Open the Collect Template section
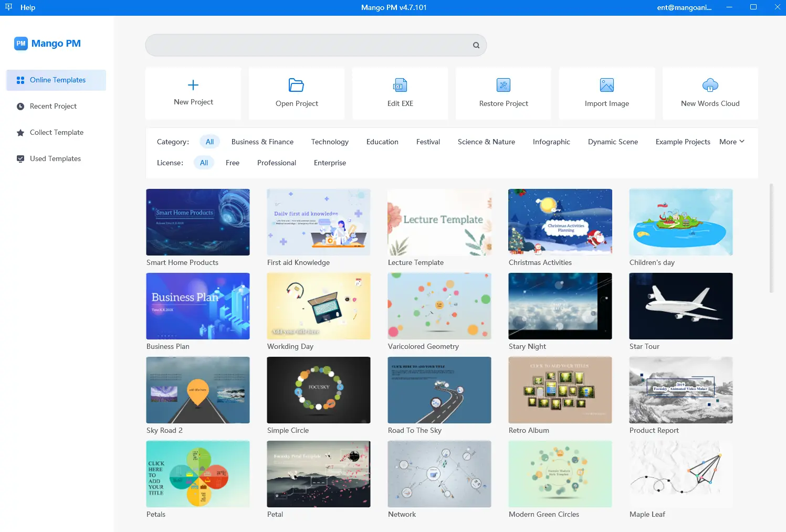Image resolution: width=786 pixels, height=532 pixels. click(x=56, y=132)
